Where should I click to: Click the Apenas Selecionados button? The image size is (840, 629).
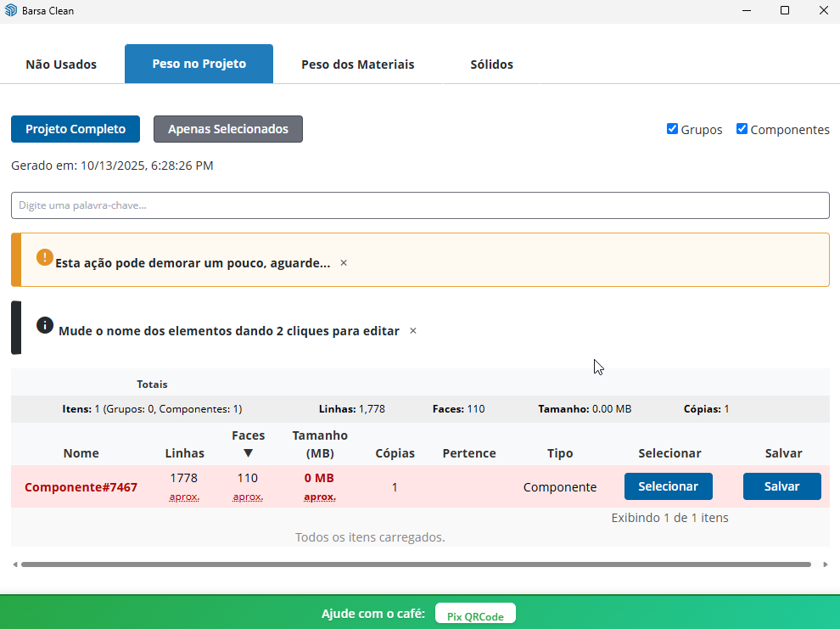[x=227, y=129]
